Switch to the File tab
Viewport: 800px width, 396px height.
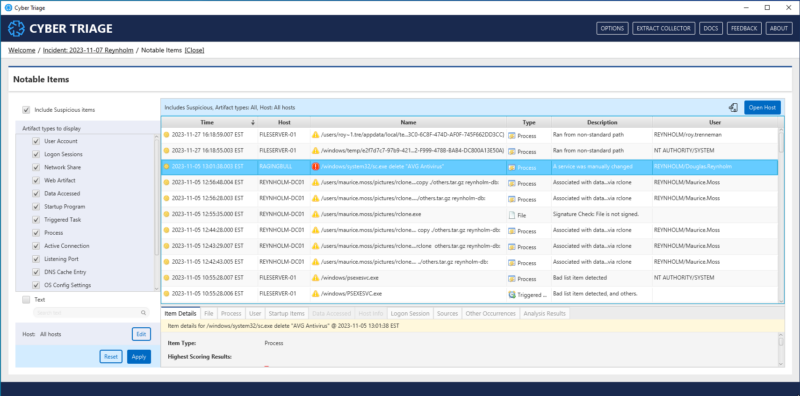(x=209, y=313)
